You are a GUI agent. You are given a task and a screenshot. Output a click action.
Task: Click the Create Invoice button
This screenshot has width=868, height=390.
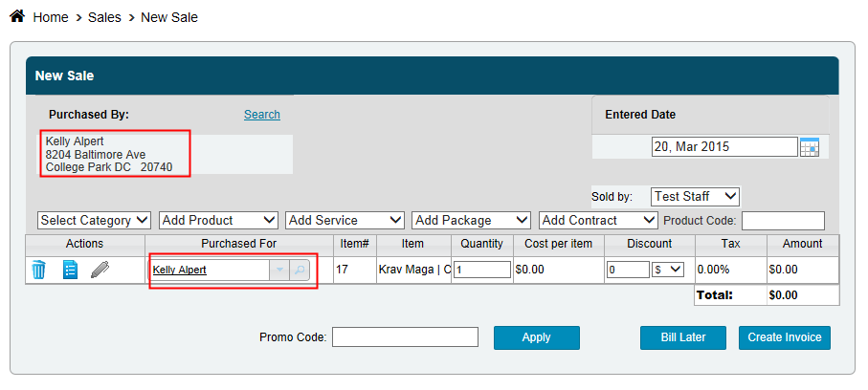point(785,337)
